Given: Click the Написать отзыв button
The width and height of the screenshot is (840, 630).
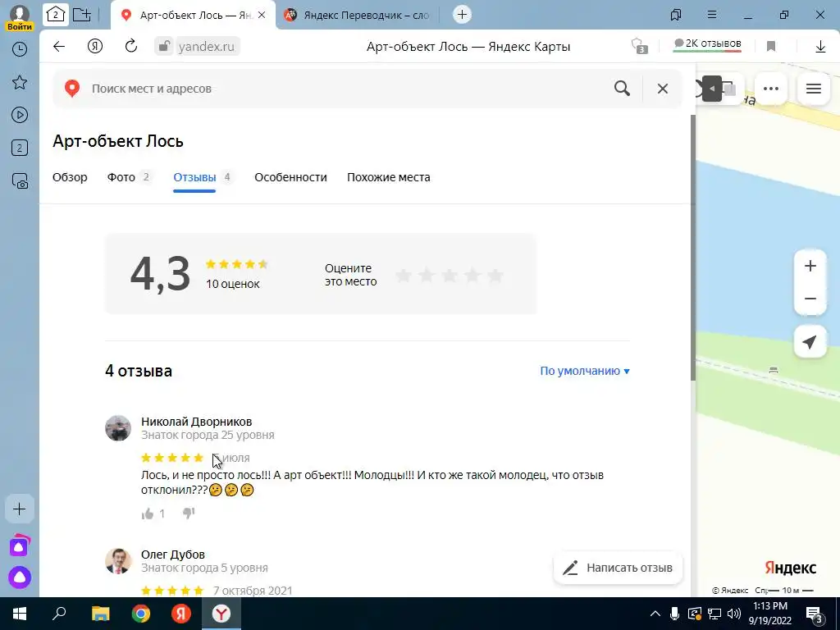Looking at the screenshot, I should 618,568.
